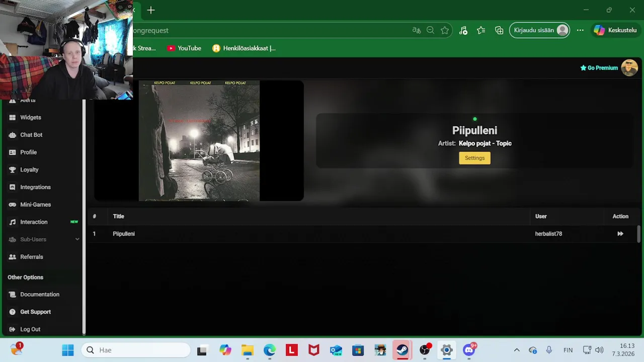
Task: Switch the FIN keyboard language
Action: pyautogui.click(x=568, y=350)
